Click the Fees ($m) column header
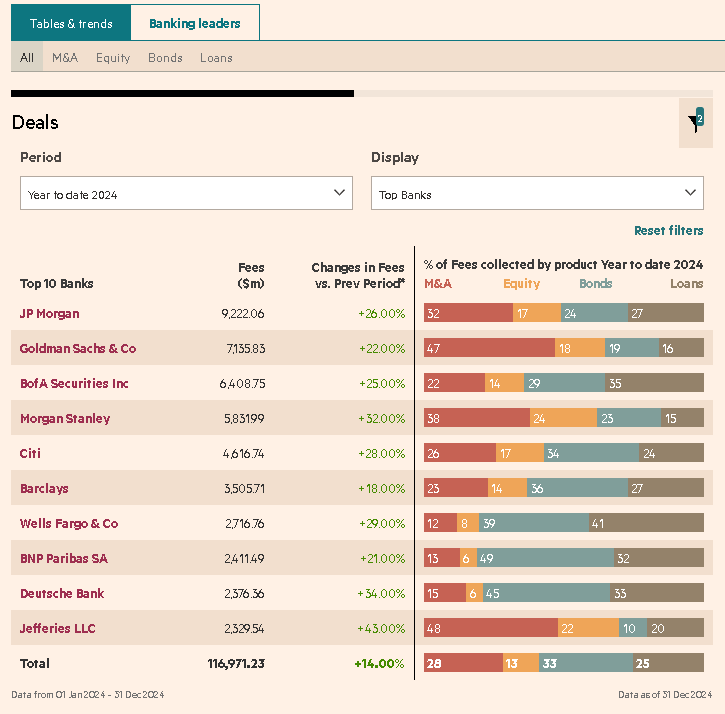Viewport: 725px width, 714px height. point(251,275)
